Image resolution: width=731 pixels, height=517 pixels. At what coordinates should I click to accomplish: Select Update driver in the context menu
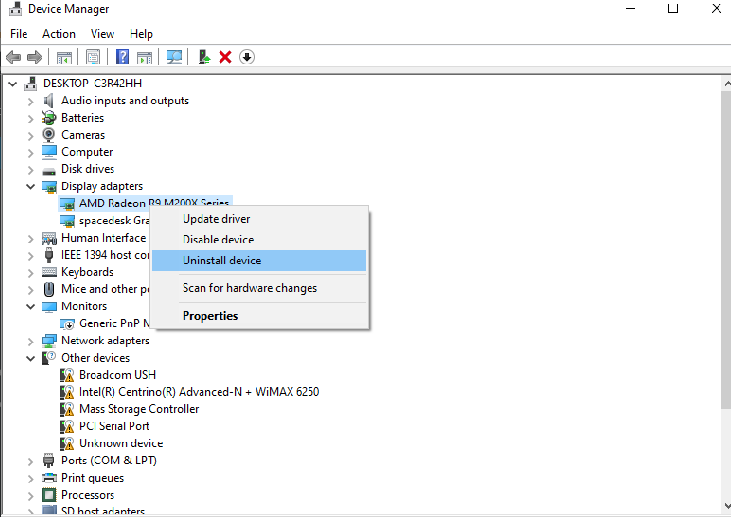[x=216, y=219]
